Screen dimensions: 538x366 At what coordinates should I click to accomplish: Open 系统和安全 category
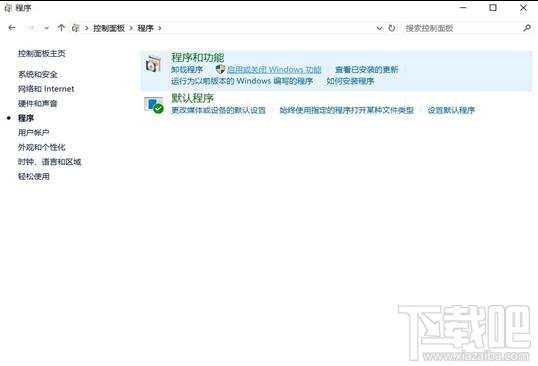click(x=38, y=74)
